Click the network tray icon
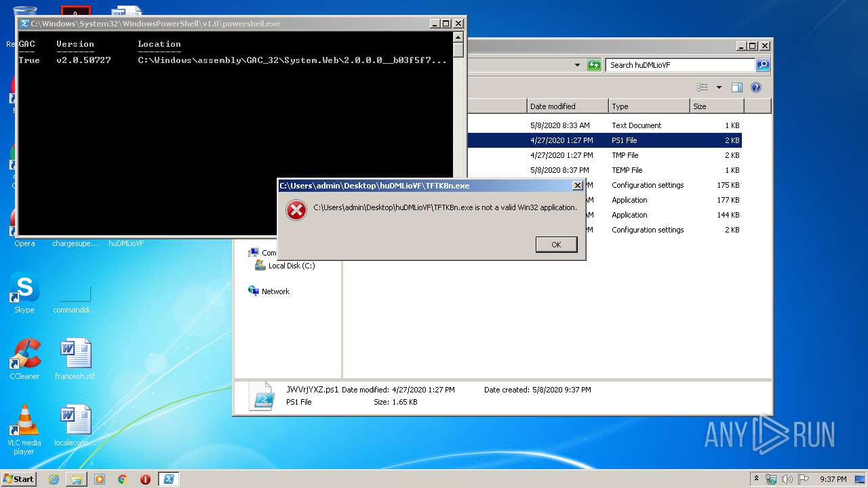Screen dimensions: 868x488 point(771,479)
